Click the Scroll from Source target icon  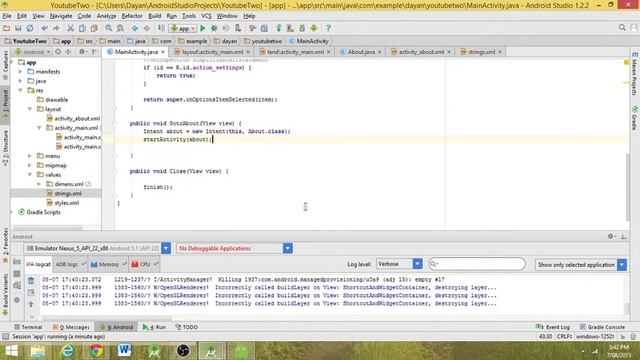pos(58,52)
